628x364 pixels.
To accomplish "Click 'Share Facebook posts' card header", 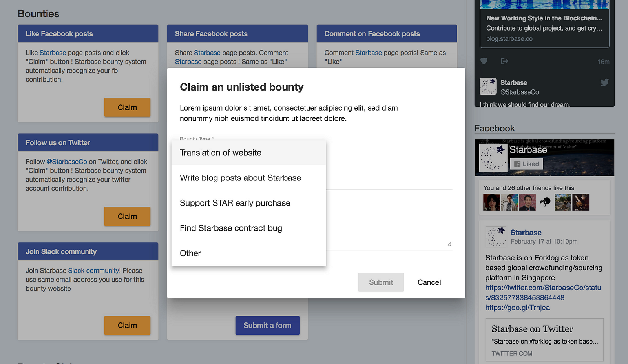I will (237, 34).
